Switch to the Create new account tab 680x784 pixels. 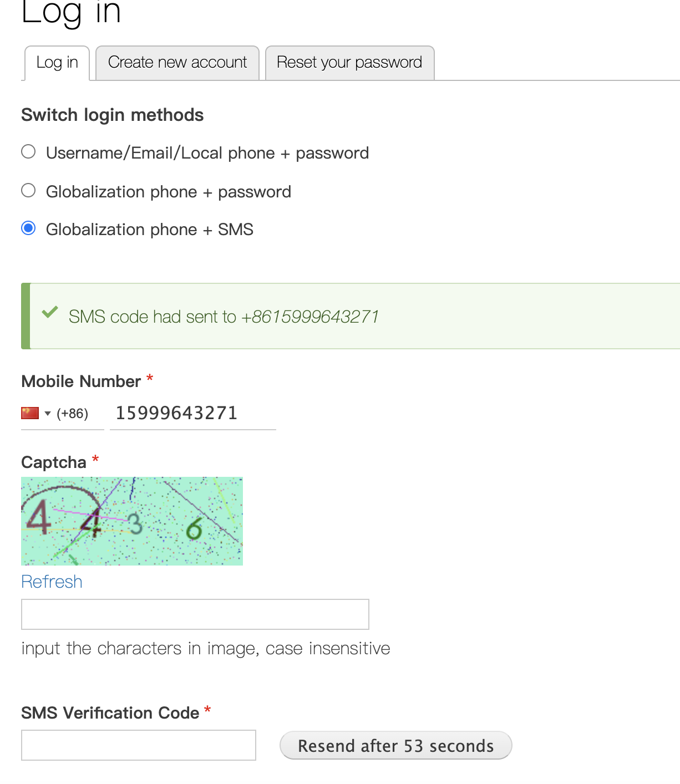(x=177, y=62)
